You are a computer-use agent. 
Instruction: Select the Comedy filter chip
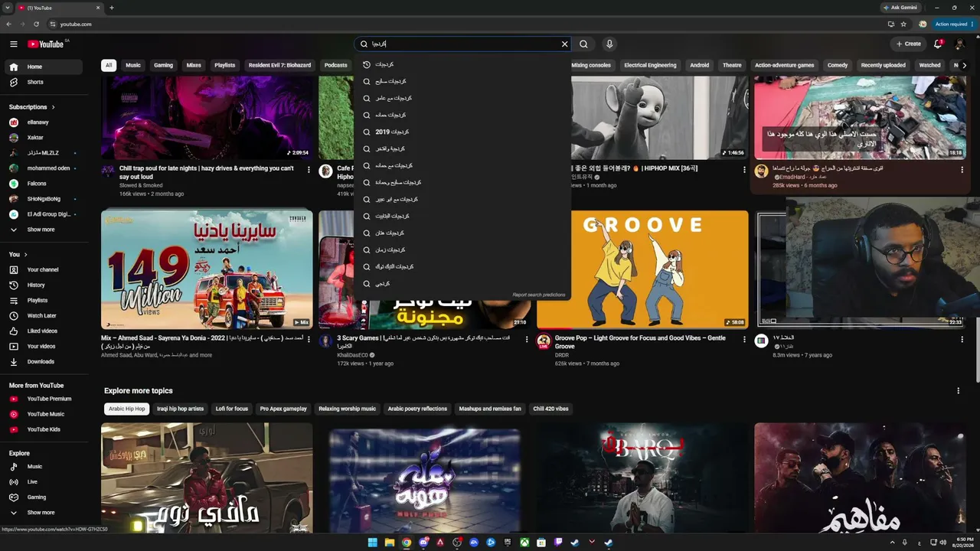(838, 65)
